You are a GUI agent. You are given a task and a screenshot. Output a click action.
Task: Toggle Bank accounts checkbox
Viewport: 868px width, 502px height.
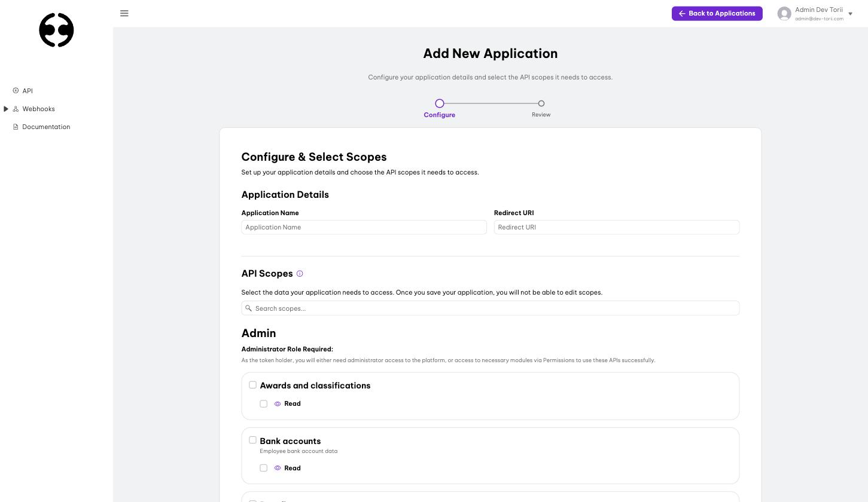pos(252,440)
